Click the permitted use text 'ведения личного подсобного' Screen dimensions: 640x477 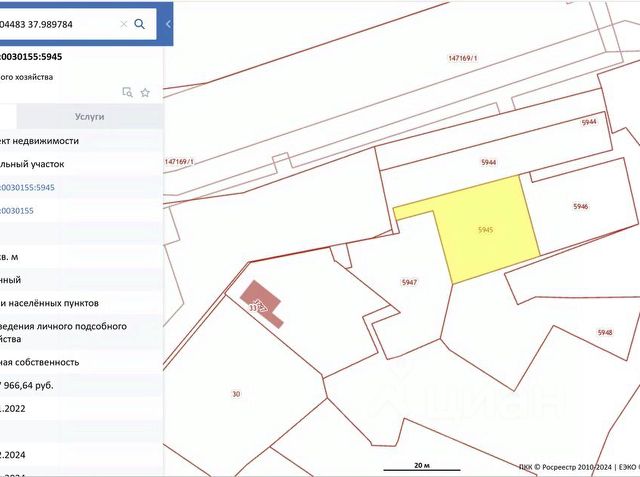63,326
